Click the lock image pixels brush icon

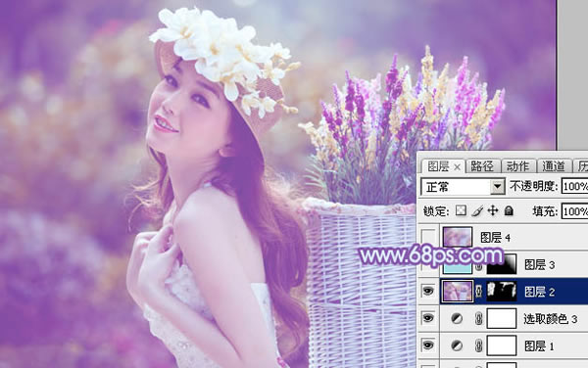pyautogui.click(x=476, y=210)
